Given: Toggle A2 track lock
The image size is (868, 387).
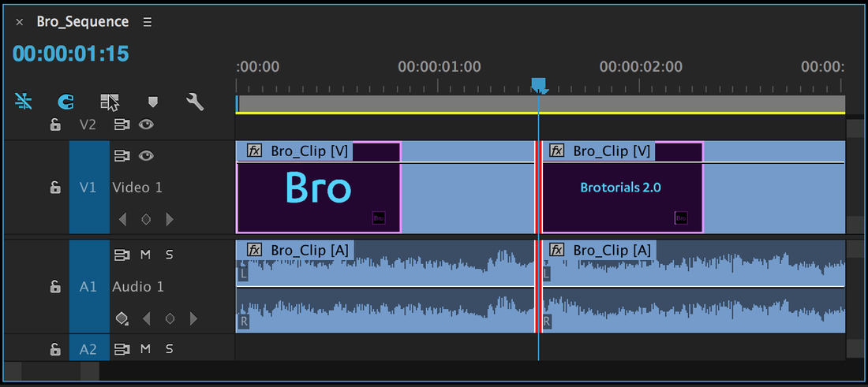Looking at the screenshot, I should coord(55,349).
